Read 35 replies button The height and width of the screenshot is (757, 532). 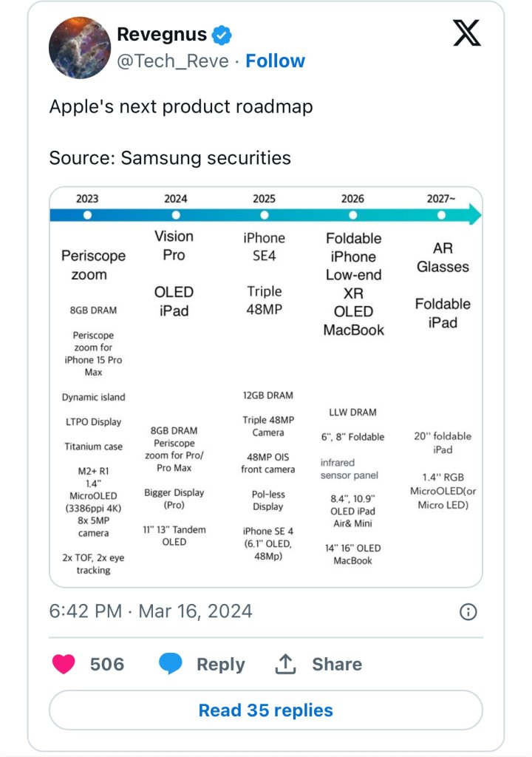click(x=266, y=710)
